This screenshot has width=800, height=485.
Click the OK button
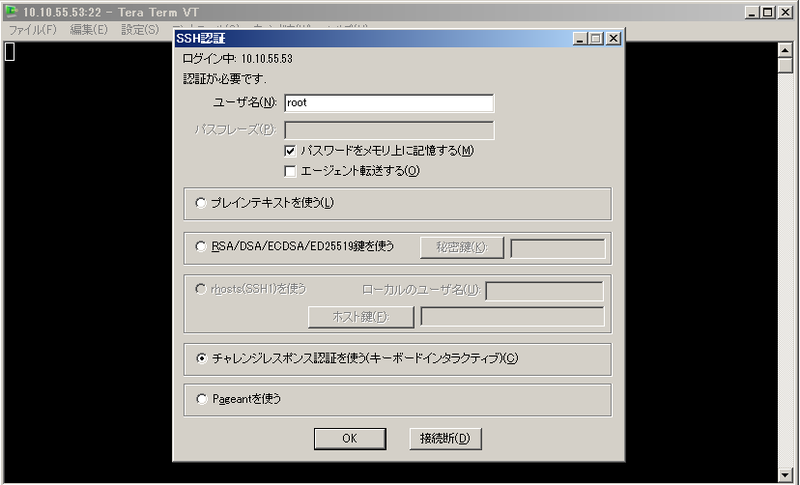[x=350, y=439]
